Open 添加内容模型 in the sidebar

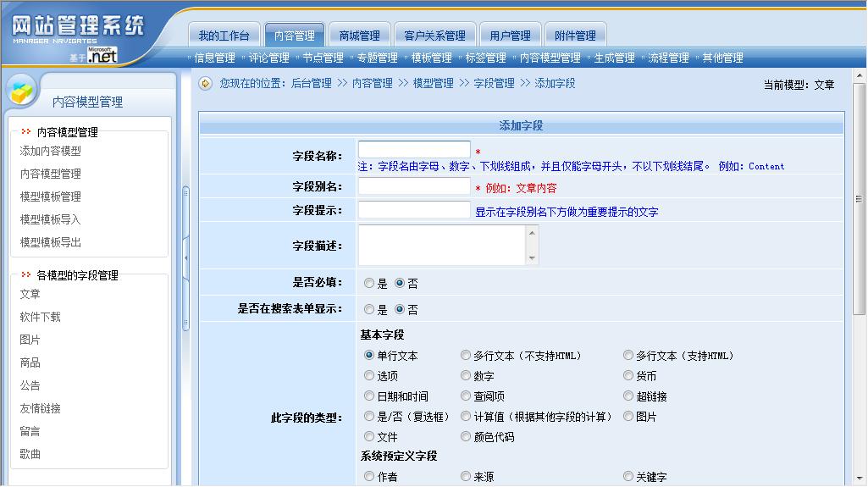[x=51, y=151]
